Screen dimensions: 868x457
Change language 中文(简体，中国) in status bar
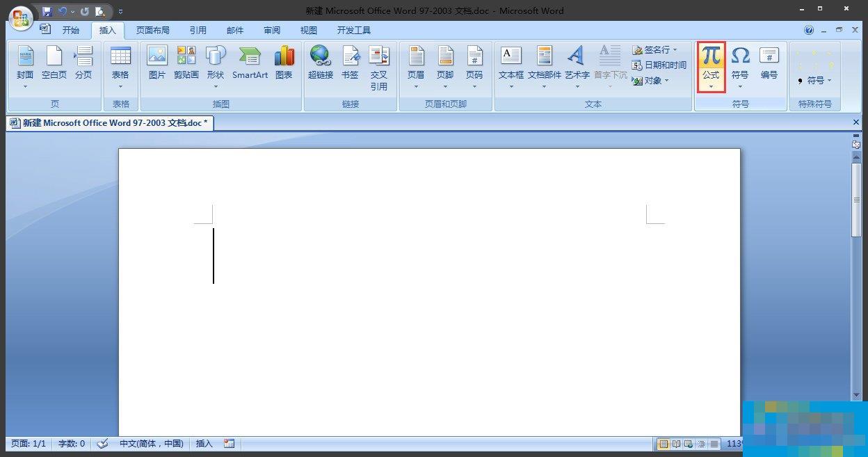click(152, 444)
